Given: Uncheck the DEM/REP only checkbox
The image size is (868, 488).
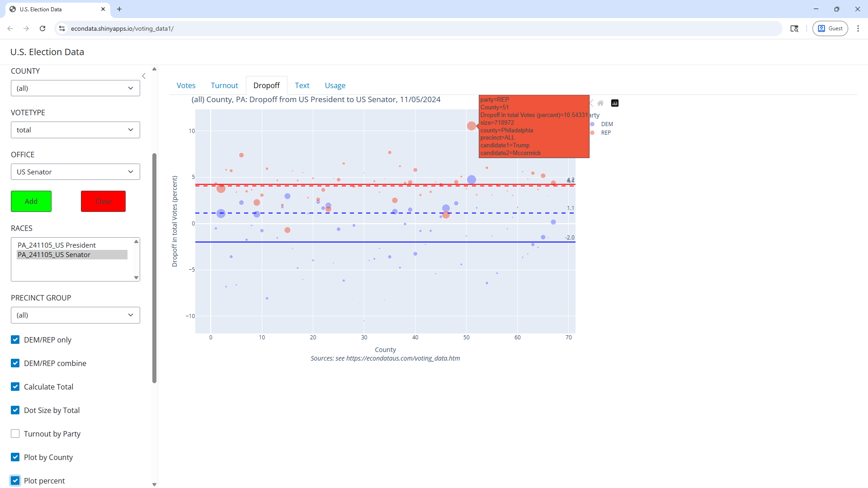Looking at the screenshot, I should pyautogui.click(x=15, y=340).
